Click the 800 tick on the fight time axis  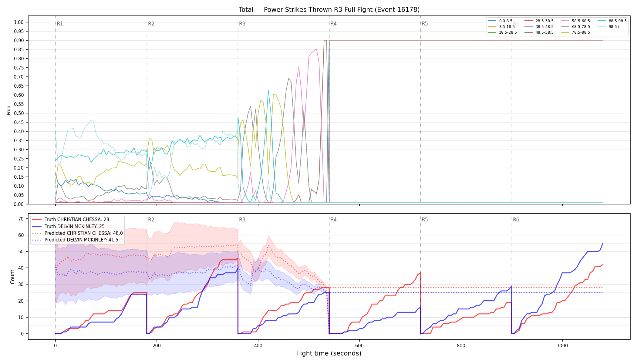461,345
